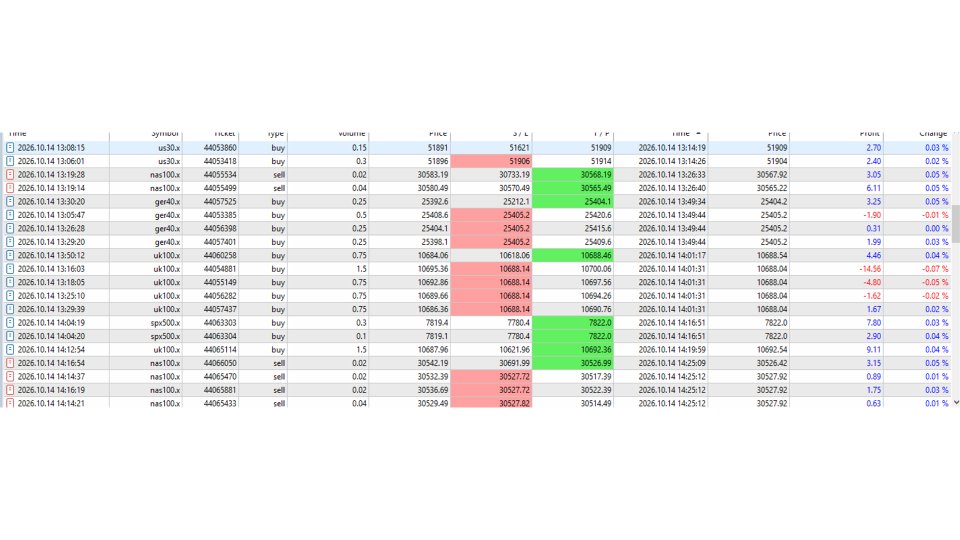The image size is (960, 540).
Task: Click the change value -0.07 %
Action: (935, 269)
